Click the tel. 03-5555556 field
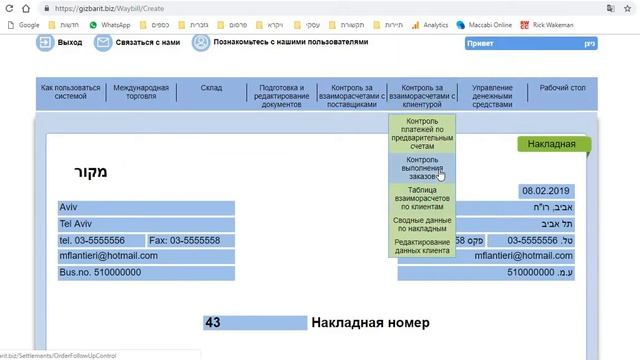The width and height of the screenshot is (640, 360). (101, 240)
